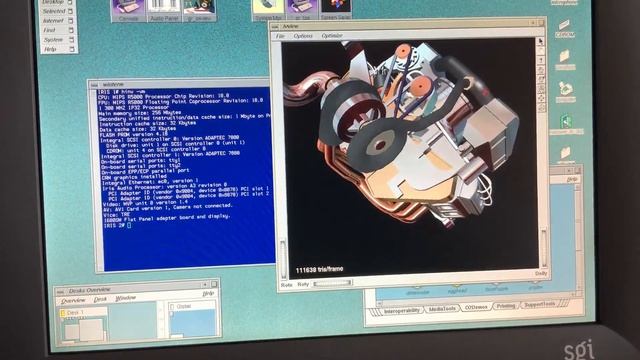Viewport: 640px width, 360px height.
Task: Switch to the SupportTools tab
Action: click(x=540, y=305)
